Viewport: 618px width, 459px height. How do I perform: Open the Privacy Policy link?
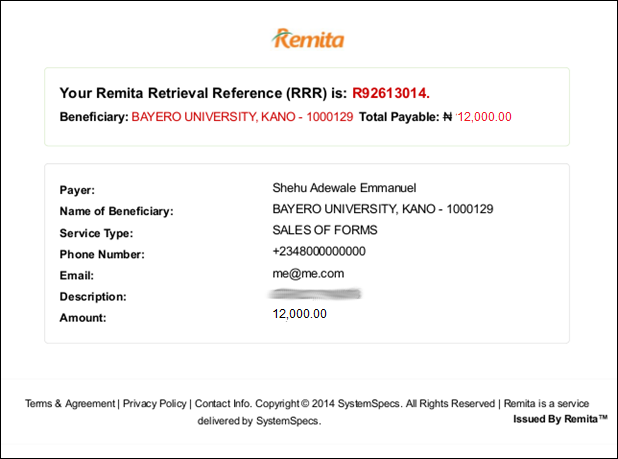(x=154, y=403)
